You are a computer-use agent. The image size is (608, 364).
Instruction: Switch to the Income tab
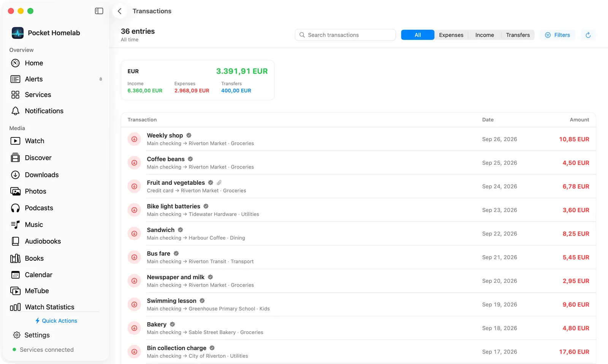[x=484, y=35]
